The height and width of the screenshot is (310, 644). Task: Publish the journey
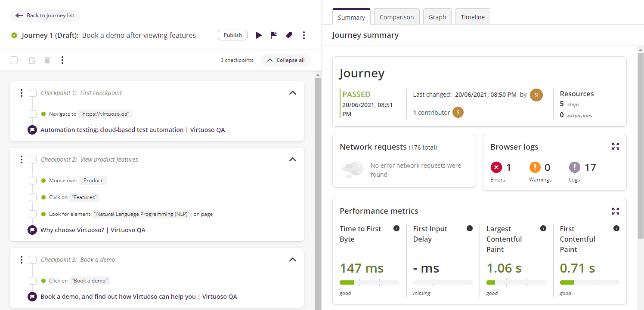232,35
